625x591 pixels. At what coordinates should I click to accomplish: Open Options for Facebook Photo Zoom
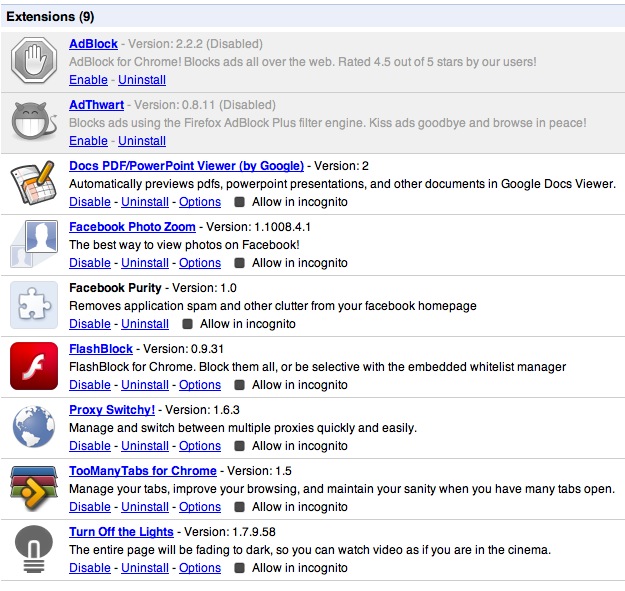pos(199,263)
